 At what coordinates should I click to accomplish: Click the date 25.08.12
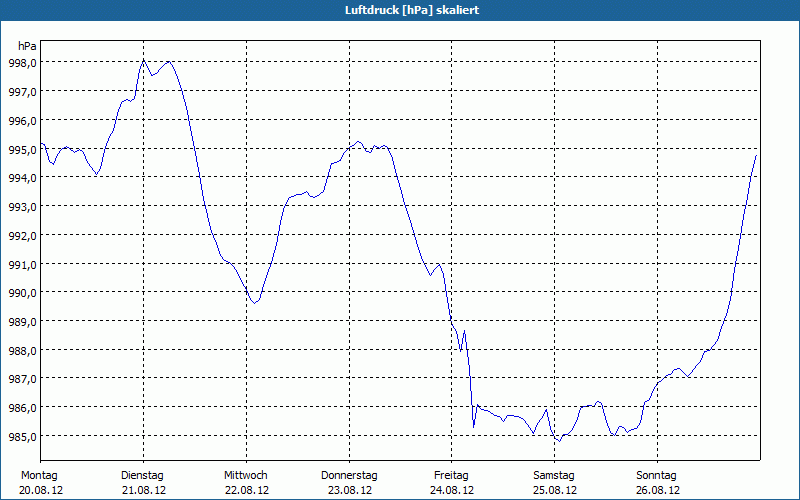555,491
